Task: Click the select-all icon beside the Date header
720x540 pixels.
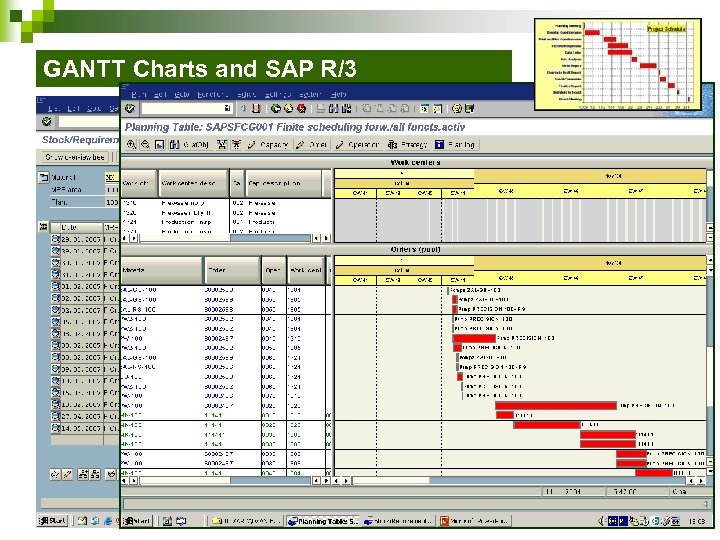Action: pyautogui.click(x=43, y=227)
